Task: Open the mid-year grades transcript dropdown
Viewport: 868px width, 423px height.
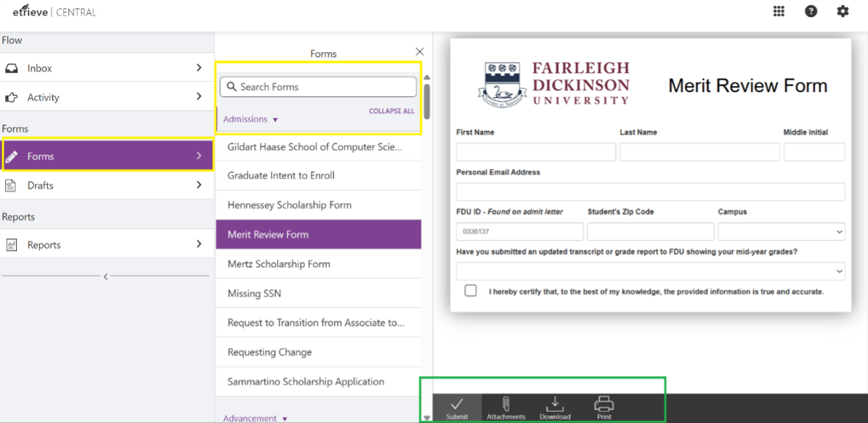Action: coord(650,271)
